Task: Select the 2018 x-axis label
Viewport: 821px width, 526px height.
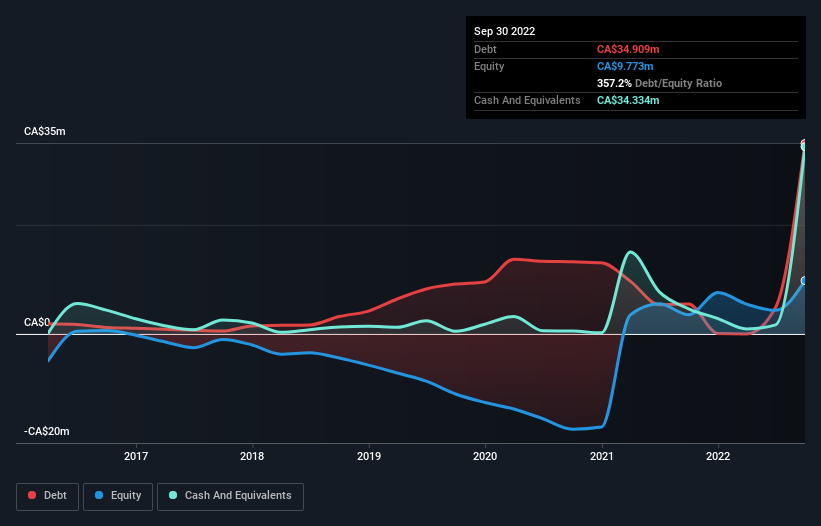Action: click(252, 456)
